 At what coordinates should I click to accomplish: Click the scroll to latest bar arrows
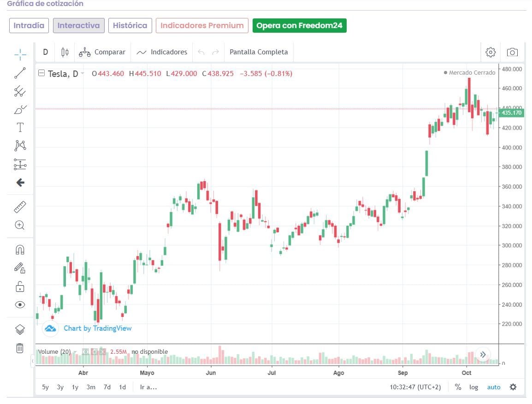coord(483,355)
